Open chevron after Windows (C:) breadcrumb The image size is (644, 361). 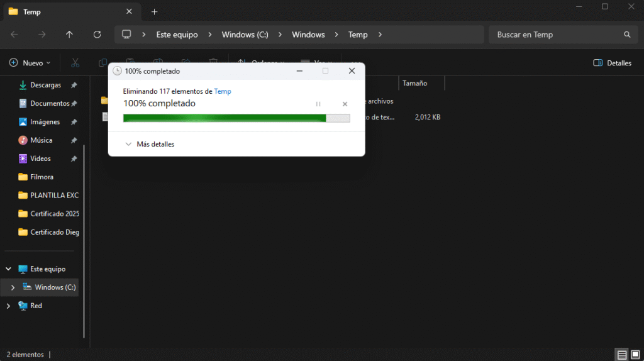(280, 35)
